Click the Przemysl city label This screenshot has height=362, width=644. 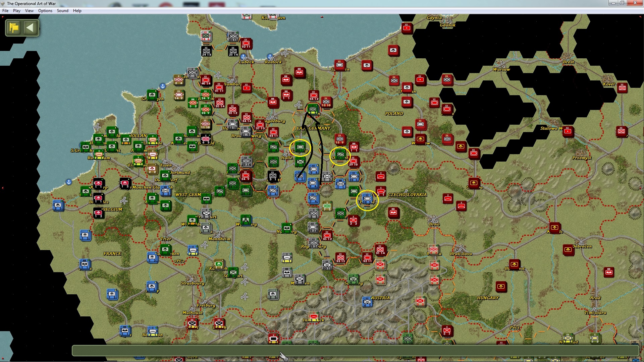582,158
